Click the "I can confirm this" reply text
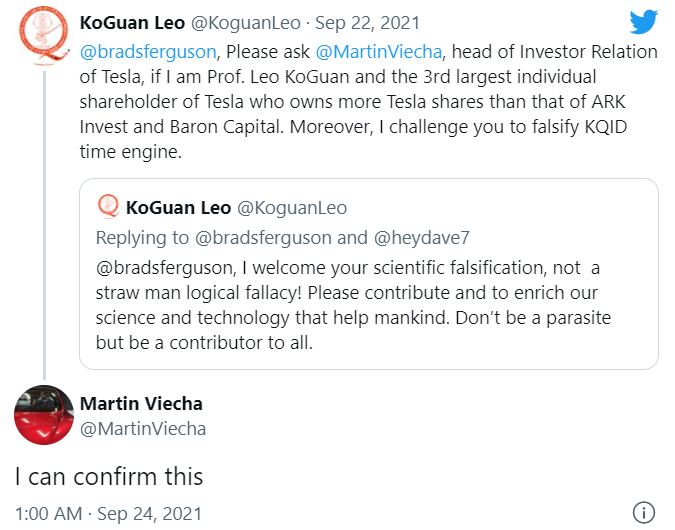 [x=108, y=476]
